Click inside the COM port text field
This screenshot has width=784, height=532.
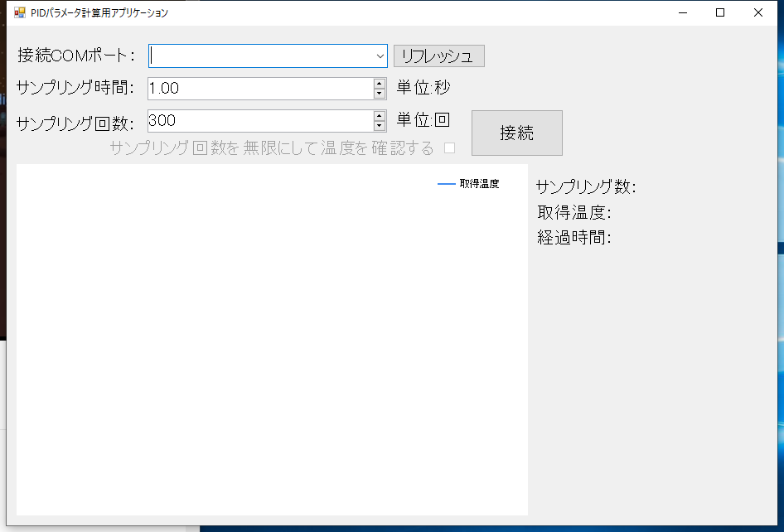pyautogui.click(x=262, y=56)
